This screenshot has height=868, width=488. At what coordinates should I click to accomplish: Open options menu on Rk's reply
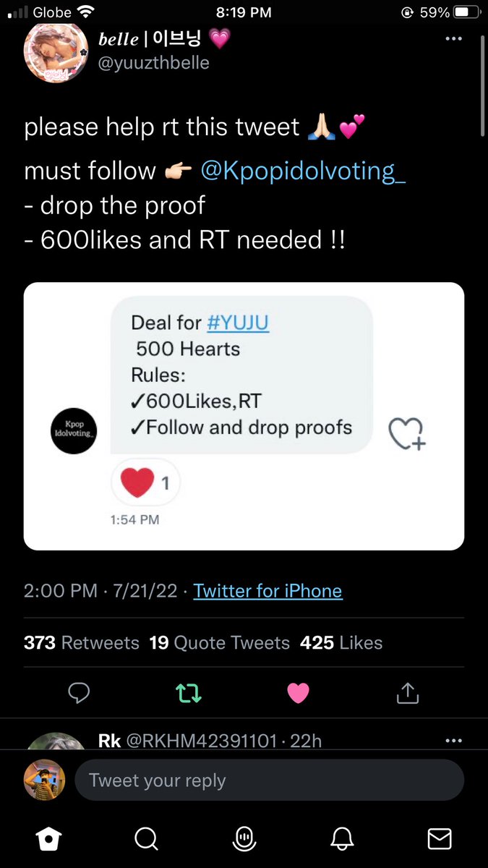(453, 741)
